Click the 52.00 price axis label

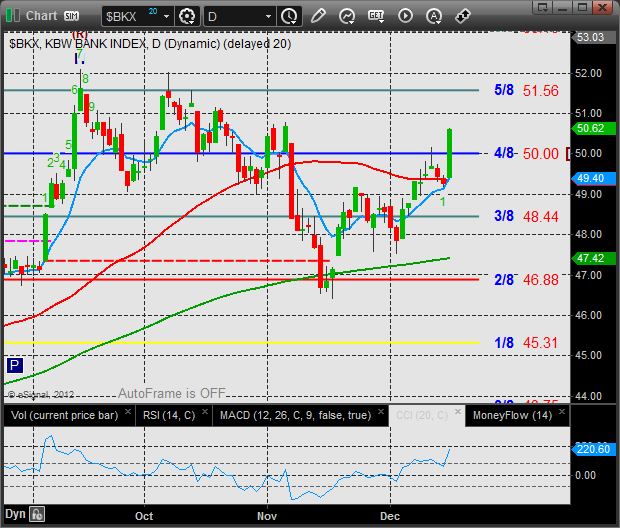point(588,73)
